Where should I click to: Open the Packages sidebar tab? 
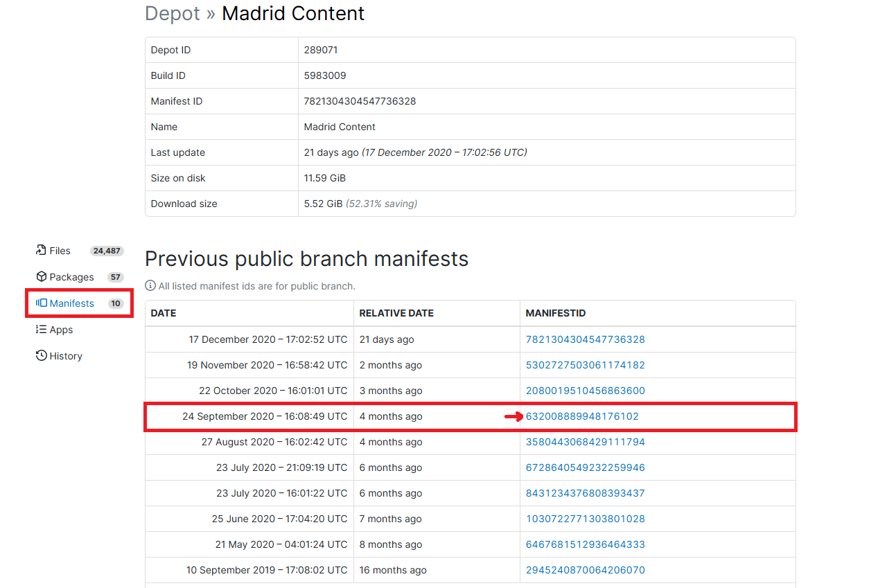coord(79,277)
